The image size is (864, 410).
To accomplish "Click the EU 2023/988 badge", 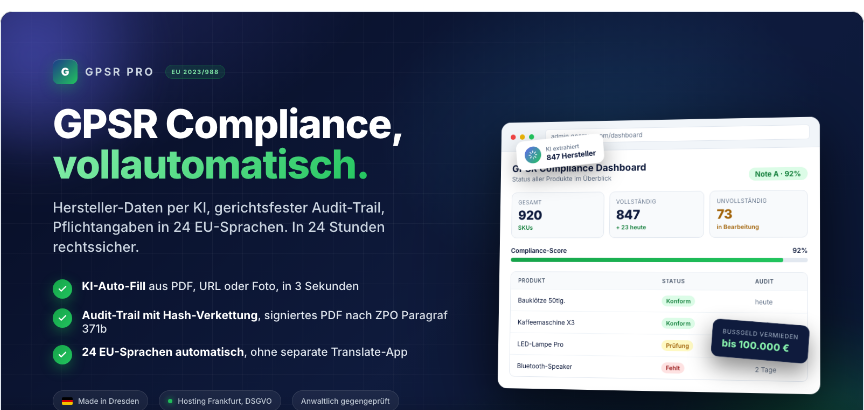I will 195,72.
